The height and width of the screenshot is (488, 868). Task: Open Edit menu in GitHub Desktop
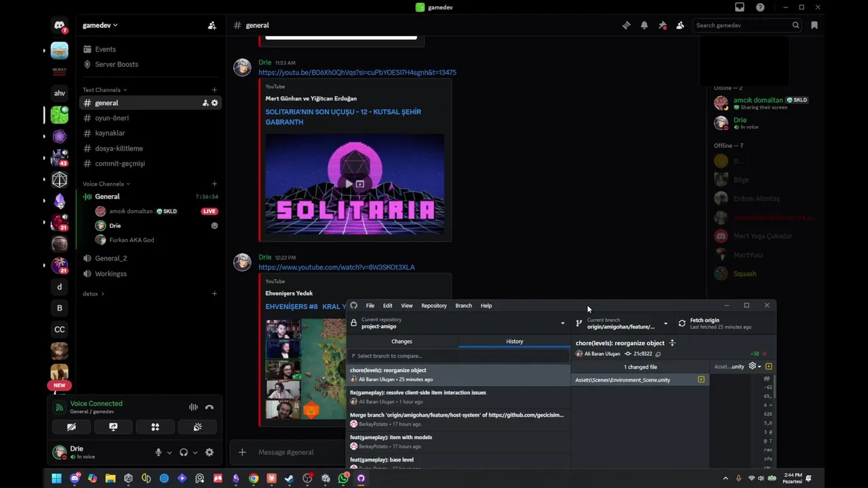387,306
